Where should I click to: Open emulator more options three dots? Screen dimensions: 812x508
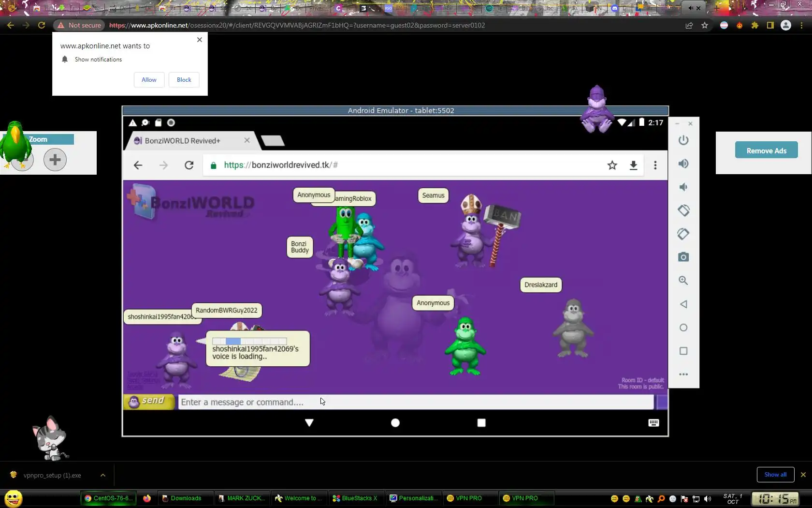683,374
